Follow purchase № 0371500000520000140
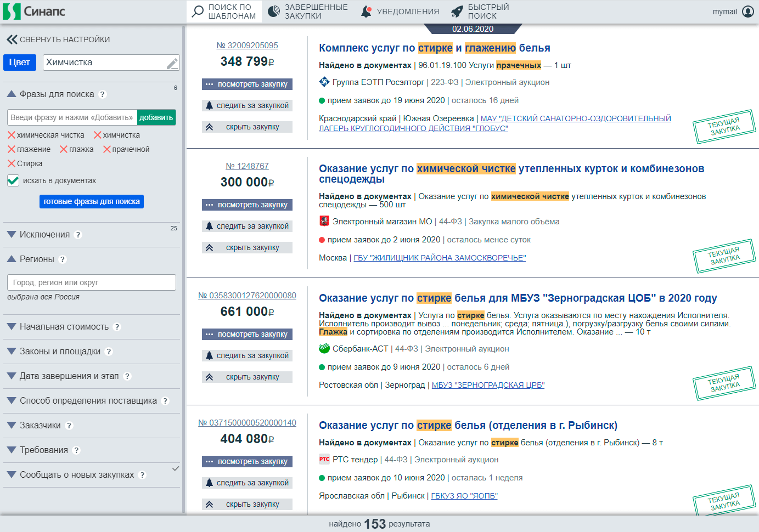 247,483
